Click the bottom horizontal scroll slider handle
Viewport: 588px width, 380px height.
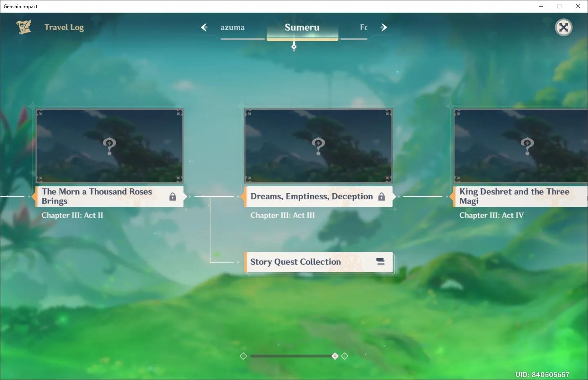click(335, 356)
